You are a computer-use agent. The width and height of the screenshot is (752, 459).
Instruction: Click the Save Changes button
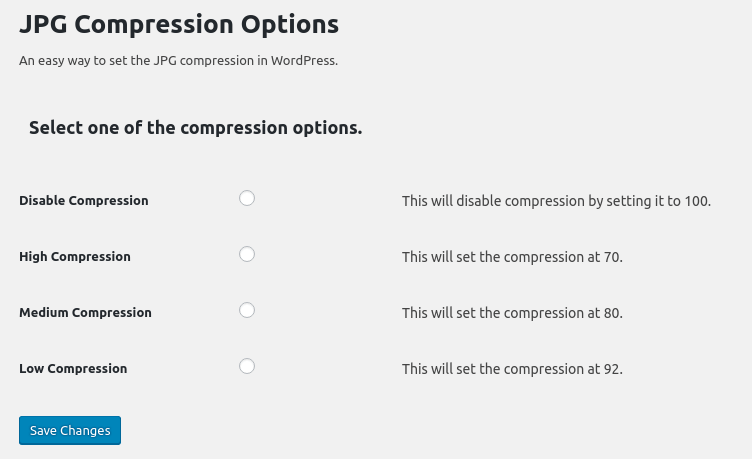tap(70, 430)
